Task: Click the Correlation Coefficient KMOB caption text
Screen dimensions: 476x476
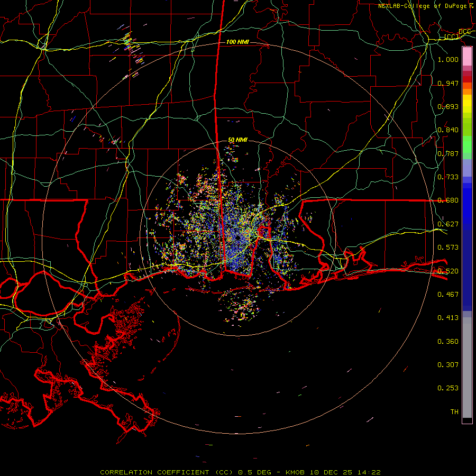Action: tap(240, 472)
